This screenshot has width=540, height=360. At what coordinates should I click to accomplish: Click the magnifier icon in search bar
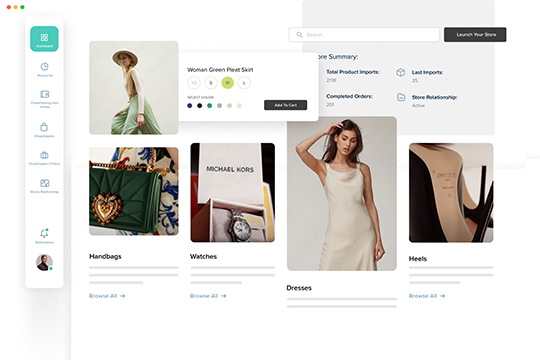click(299, 34)
